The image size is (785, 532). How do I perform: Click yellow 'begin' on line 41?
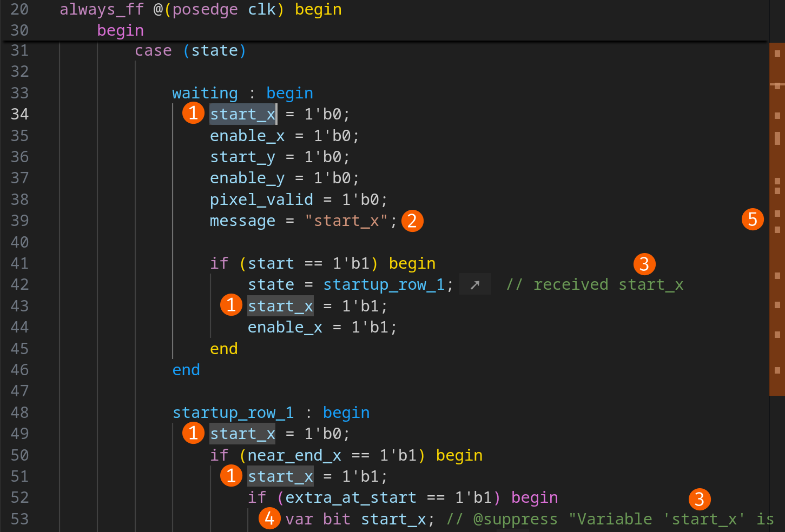click(x=412, y=264)
